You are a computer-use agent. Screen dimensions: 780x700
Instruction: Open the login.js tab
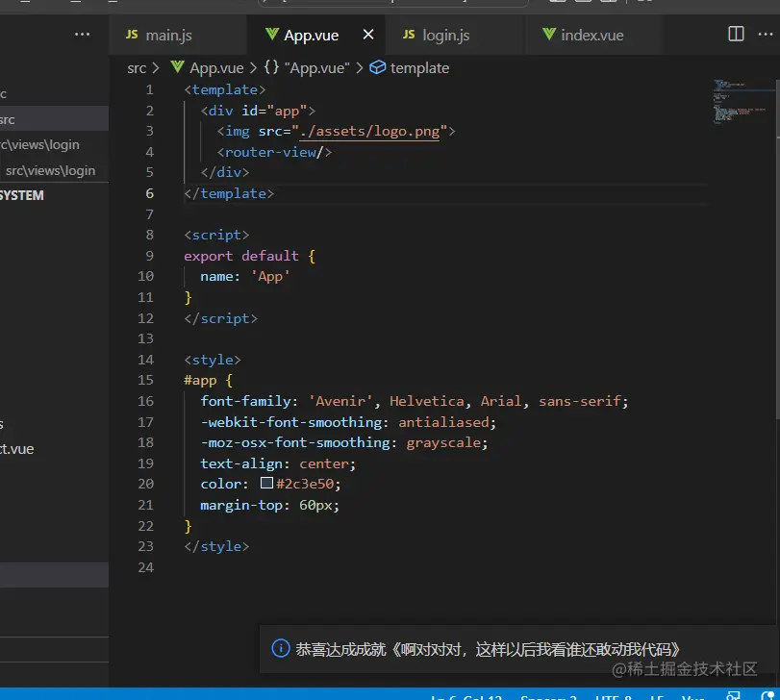coord(445,36)
